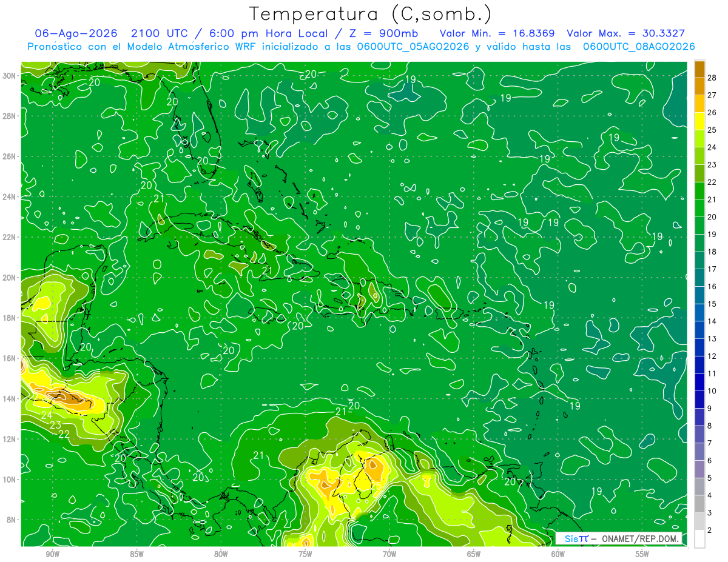728x562 pixels.
Task: Click latitude axis label "28N"
Action: point(9,116)
